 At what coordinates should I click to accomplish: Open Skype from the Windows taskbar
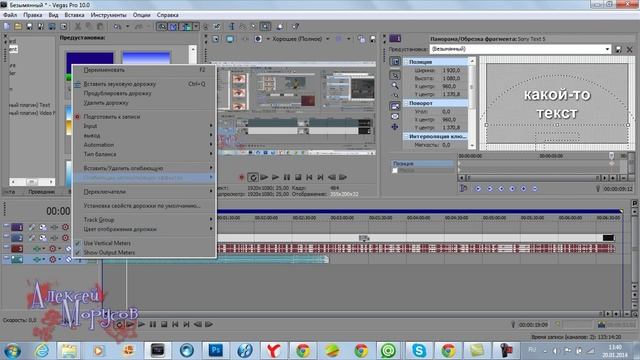pyautogui.click(x=419, y=350)
